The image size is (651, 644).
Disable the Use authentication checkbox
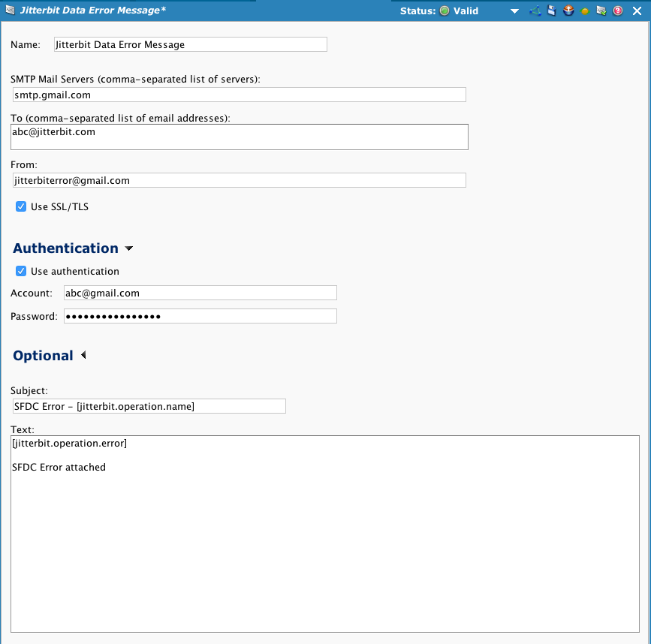(21, 271)
